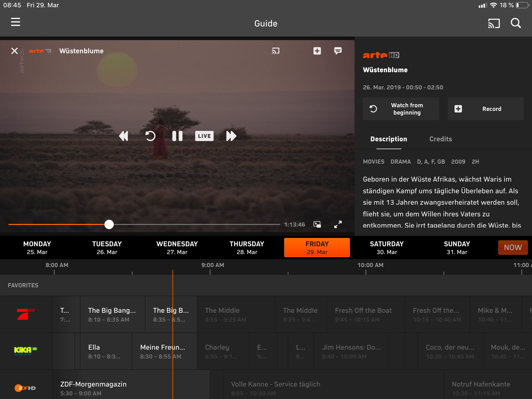This screenshot has width=532, height=399.
Task: Open The Middle programme starting 9:25
Action: pos(301,315)
